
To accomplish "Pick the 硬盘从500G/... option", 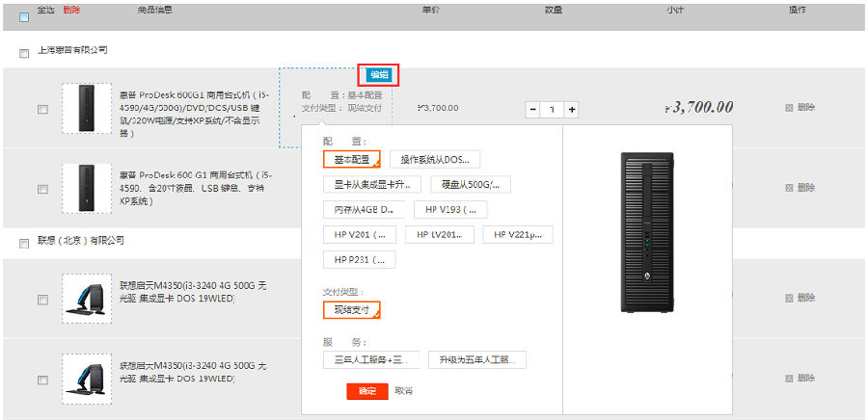I will [471, 185].
